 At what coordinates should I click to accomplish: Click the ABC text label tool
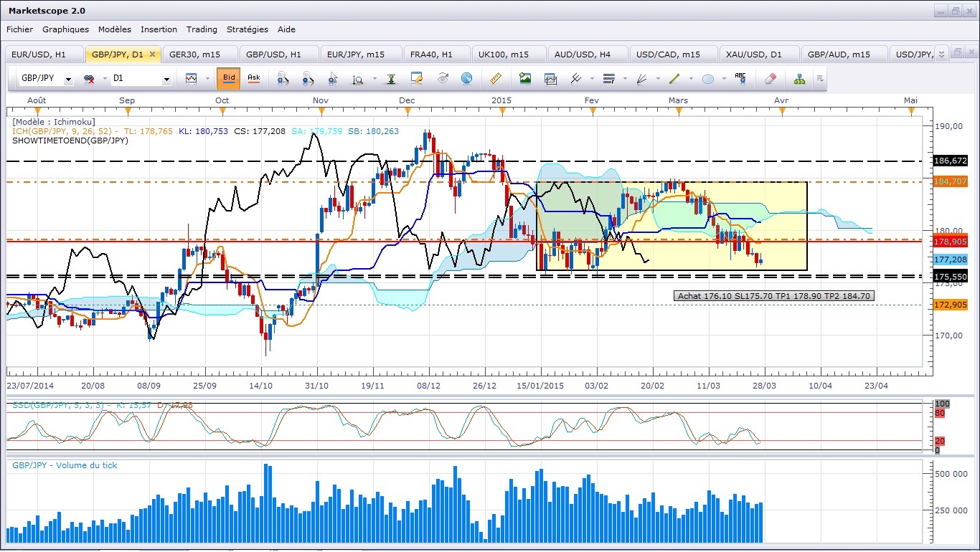tap(740, 78)
